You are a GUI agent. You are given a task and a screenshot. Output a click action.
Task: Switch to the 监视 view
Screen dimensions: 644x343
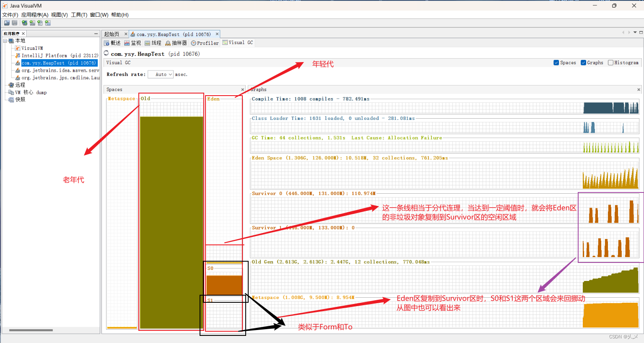[132, 43]
